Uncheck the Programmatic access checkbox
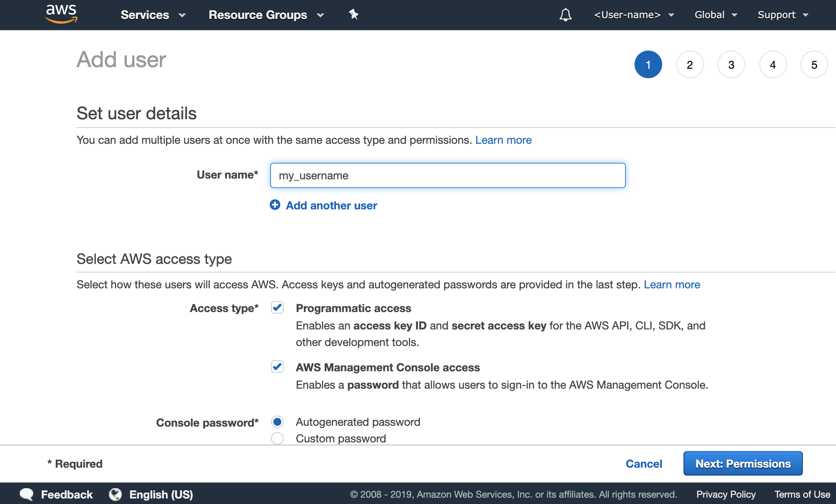 click(277, 307)
